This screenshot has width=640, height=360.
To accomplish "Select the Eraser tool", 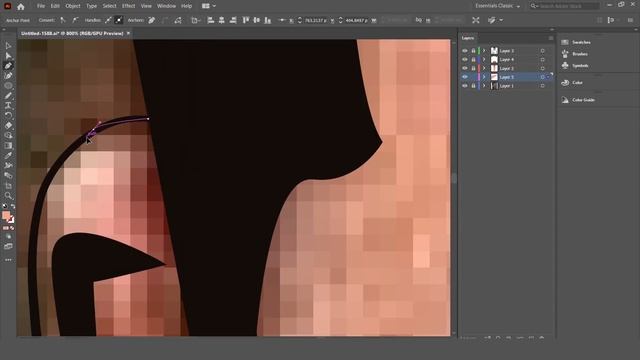I will click(8, 125).
